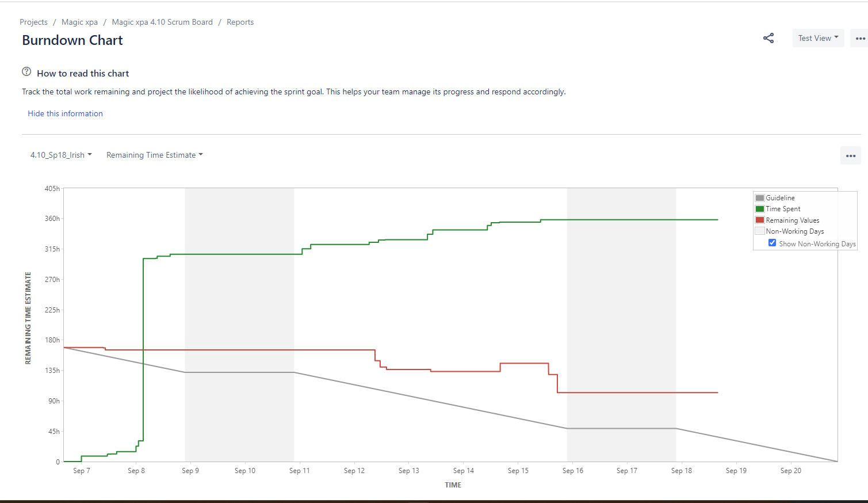Viewport: 868px width, 503px height.
Task: Open the Remaining Time Estimate dropdown
Action: (x=154, y=154)
